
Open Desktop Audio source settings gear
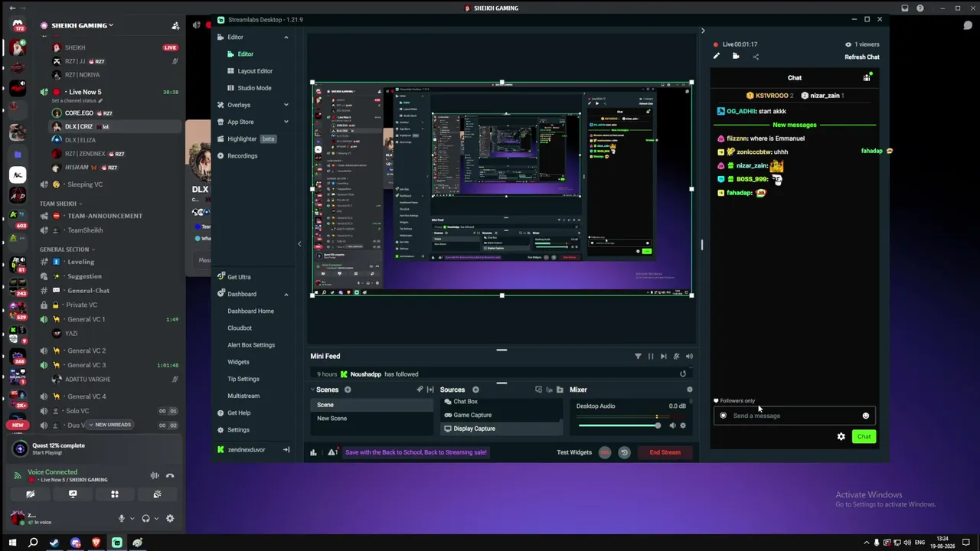[683, 425]
